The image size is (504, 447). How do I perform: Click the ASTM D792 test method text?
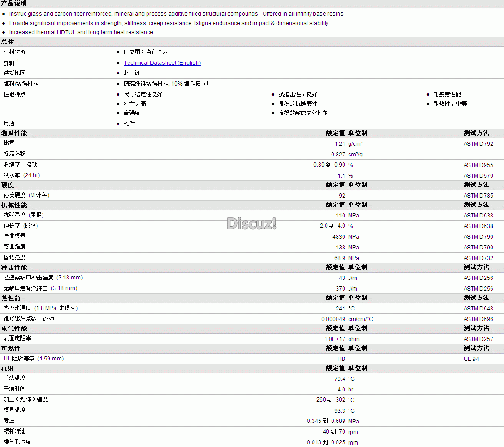click(x=478, y=144)
